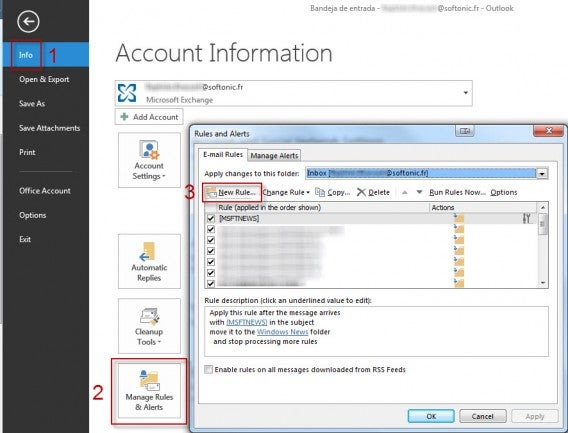The width and height of the screenshot is (568, 433).
Task: Click the rules list scroll up arrow
Action: pyautogui.click(x=543, y=207)
